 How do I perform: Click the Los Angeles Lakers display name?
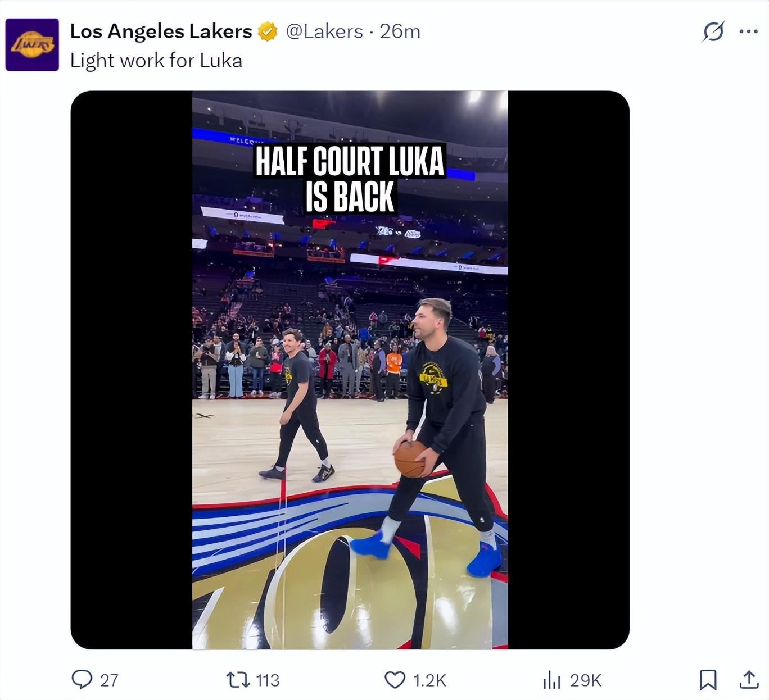[x=161, y=31]
